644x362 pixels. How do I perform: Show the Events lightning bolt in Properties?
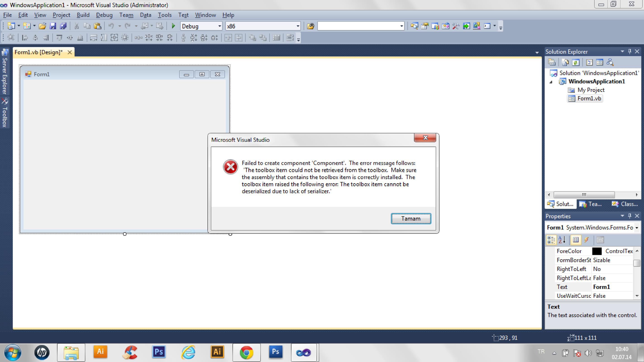(x=586, y=240)
